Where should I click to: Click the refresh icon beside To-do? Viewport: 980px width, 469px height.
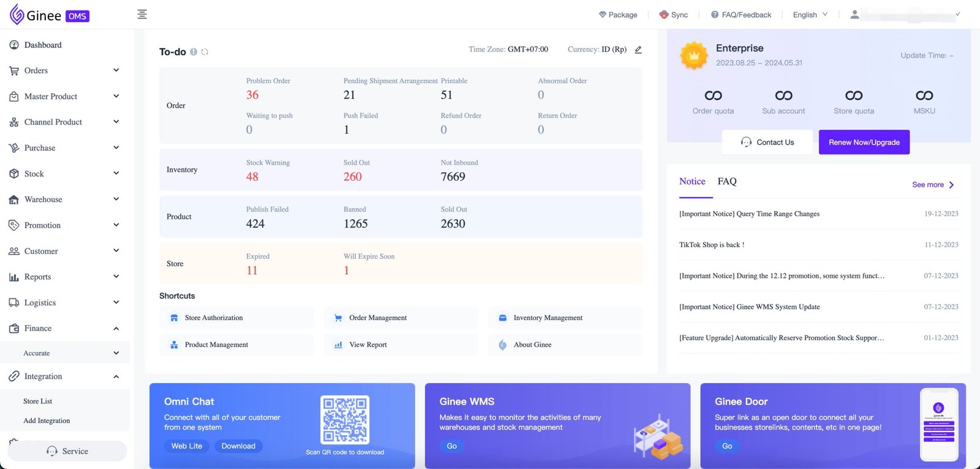tap(205, 52)
